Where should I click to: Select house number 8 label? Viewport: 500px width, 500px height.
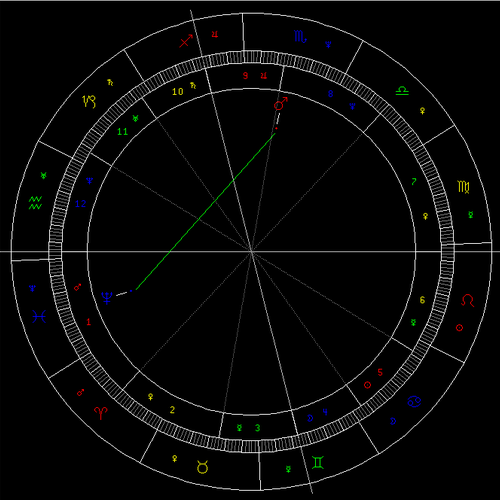point(330,94)
